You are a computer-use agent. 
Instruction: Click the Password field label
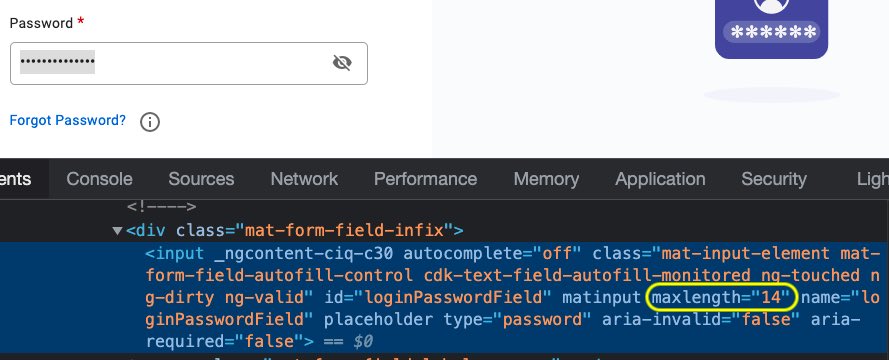(41, 23)
